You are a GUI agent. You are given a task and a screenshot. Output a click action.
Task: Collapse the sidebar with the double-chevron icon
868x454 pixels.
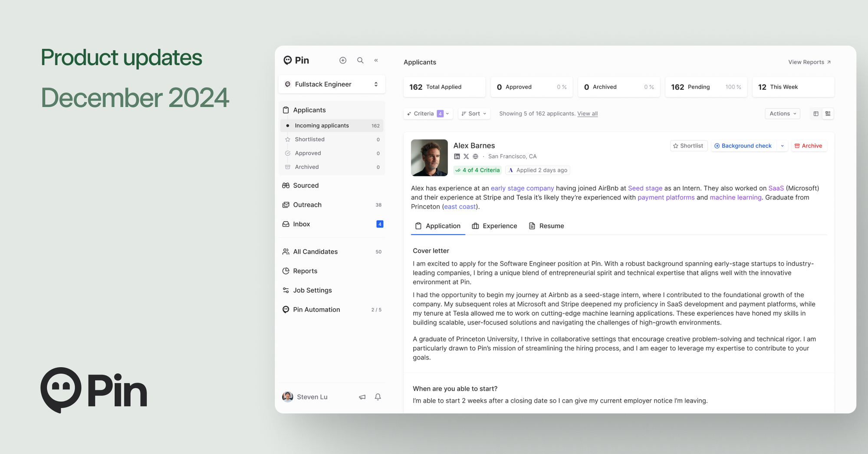(x=376, y=60)
